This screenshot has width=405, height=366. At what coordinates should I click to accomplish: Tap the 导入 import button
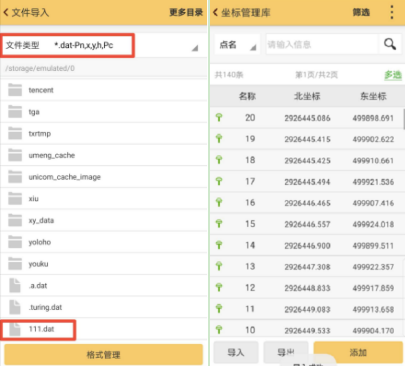point(236,352)
